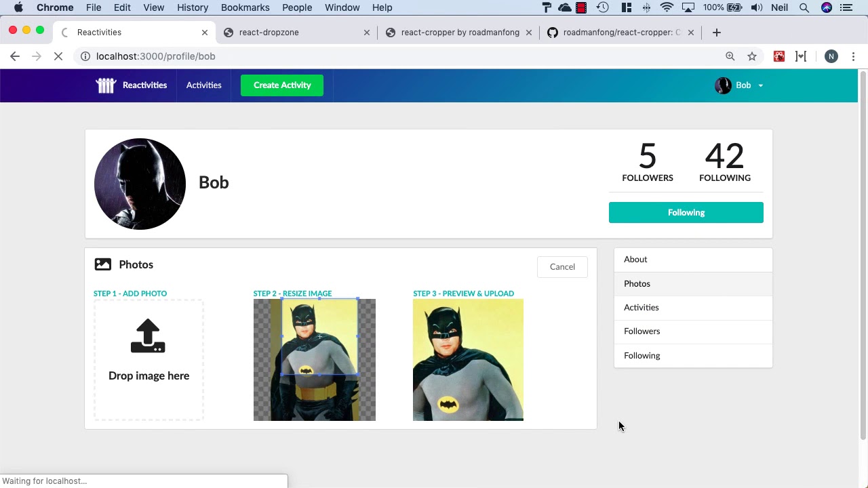Bookmark this page with the star icon
Screen dimensions: 868x488
pyautogui.click(x=752, y=56)
